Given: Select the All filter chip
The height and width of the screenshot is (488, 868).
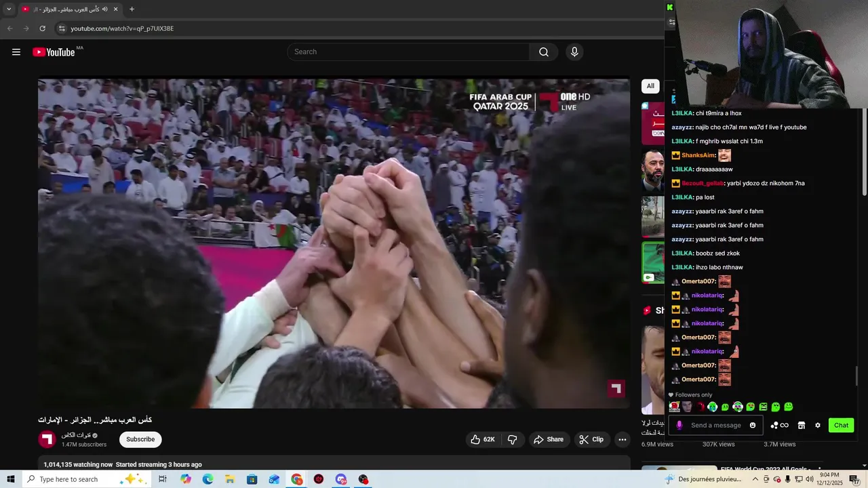Looking at the screenshot, I should tap(650, 86).
